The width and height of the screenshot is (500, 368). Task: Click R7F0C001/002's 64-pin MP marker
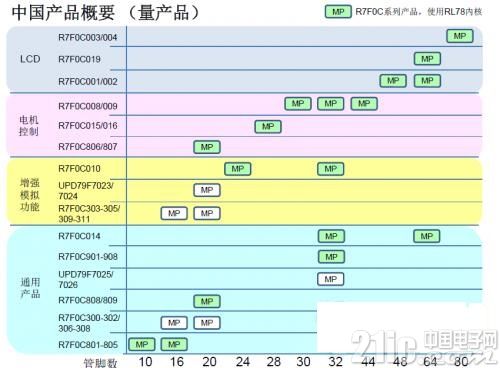coord(427,81)
